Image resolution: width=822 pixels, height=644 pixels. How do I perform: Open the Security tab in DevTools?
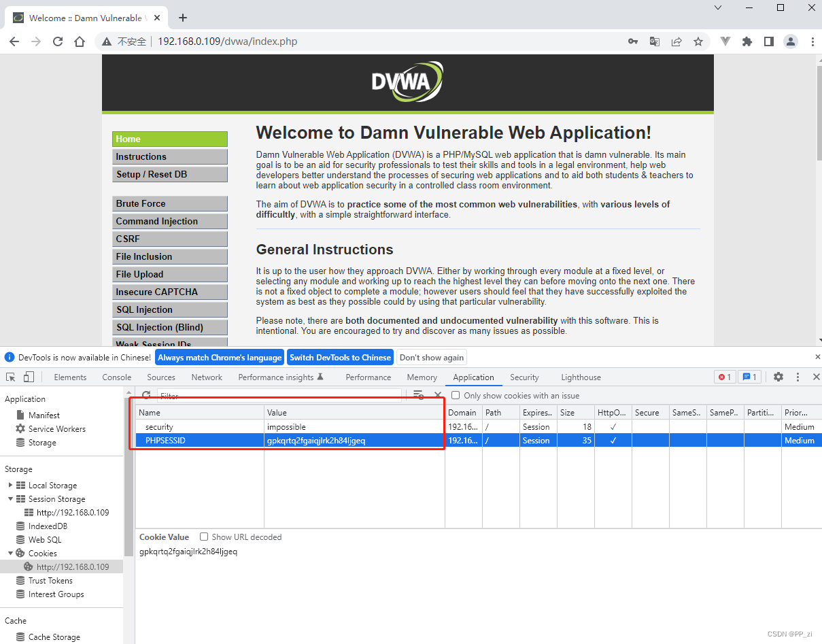pyautogui.click(x=524, y=377)
